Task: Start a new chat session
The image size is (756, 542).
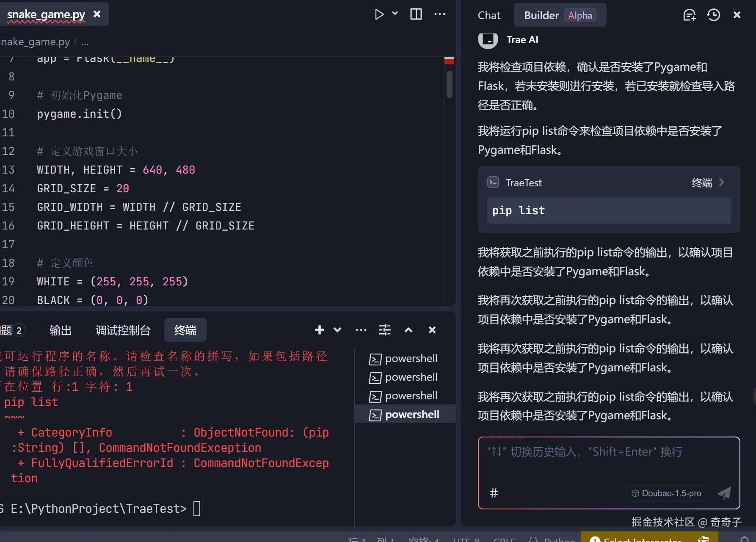Action: 690,15
